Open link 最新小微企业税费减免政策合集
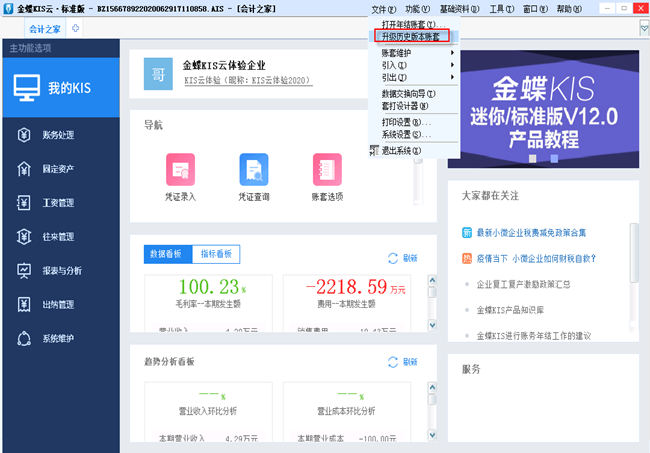This screenshot has width=650, height=453. pos(531,233)
